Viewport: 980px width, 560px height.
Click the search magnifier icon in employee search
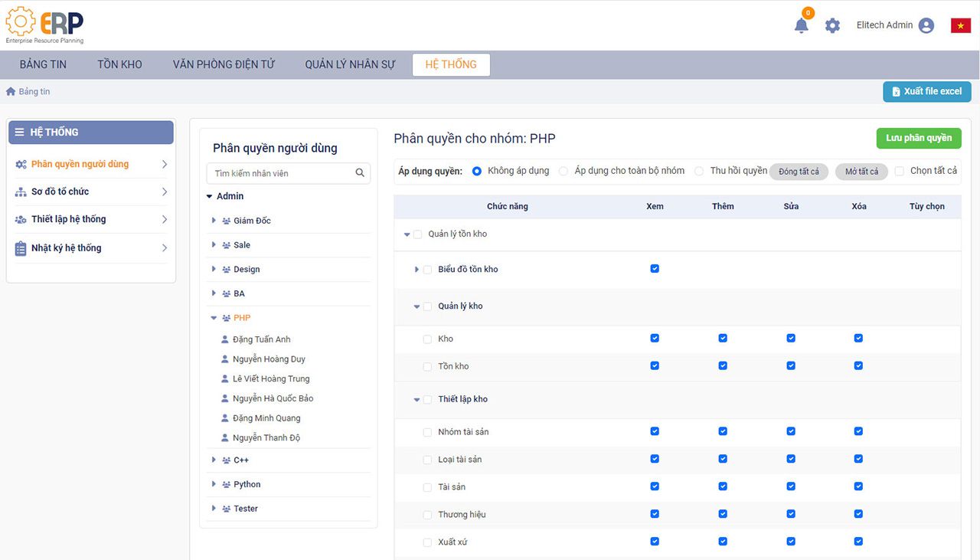[360, 173]
